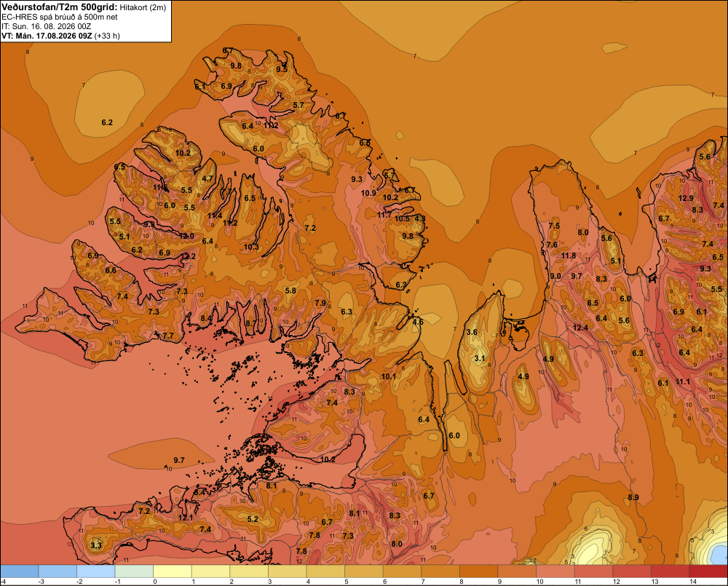728x586 pixels.
Task: Click the 3.1 temperature label
Action: (480, 358)
